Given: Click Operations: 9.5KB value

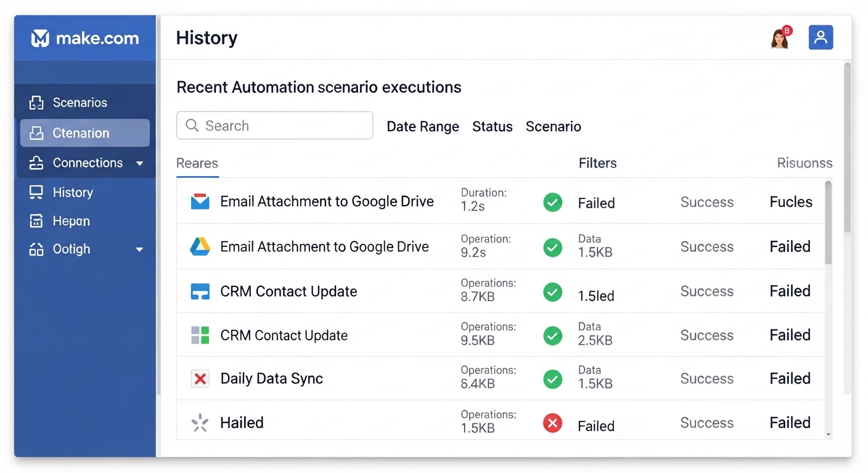Looking at the screenshot, I should click(x=488, y=334).
